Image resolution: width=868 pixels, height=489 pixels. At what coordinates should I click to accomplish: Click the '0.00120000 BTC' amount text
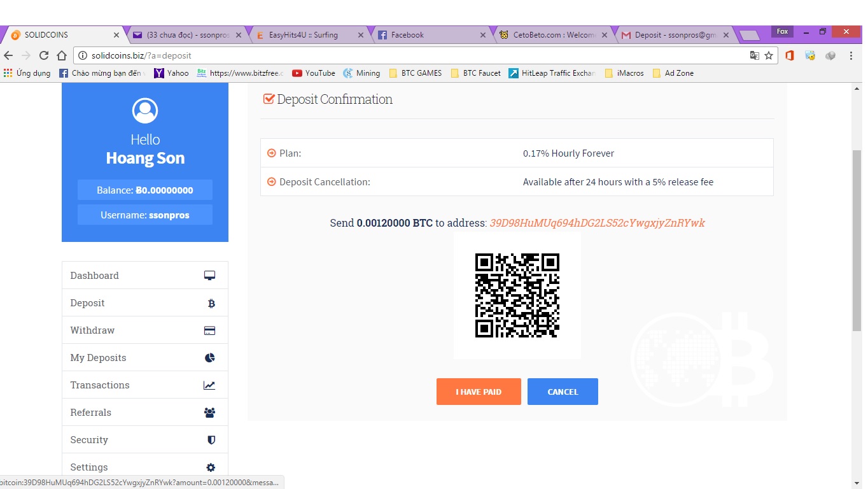395,223
